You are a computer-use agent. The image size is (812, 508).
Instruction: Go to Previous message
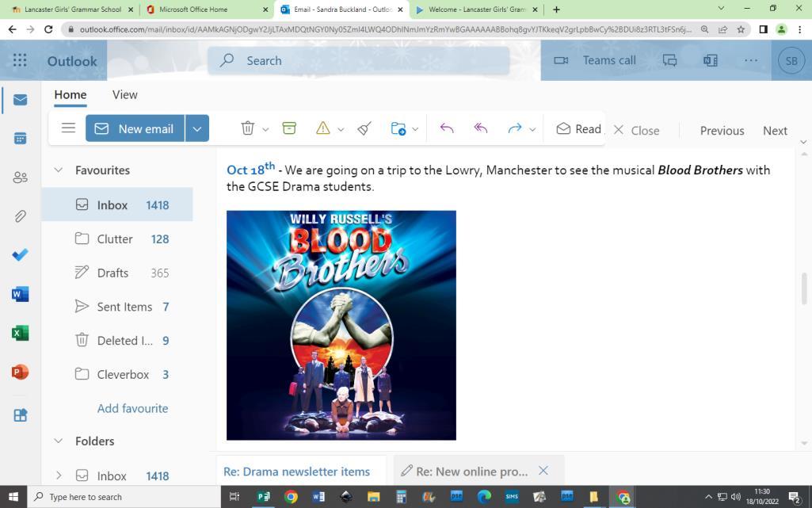pyautogui.click(x=722, y=131)
